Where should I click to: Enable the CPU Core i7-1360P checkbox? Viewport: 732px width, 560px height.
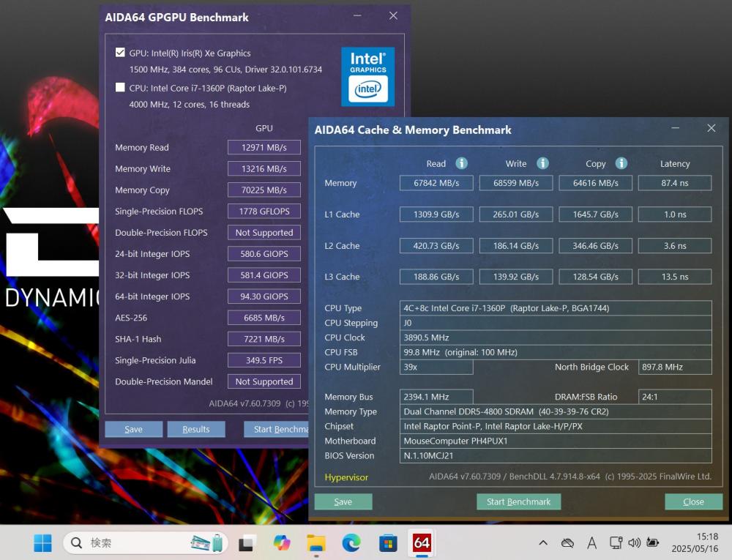tap(120, 87)
